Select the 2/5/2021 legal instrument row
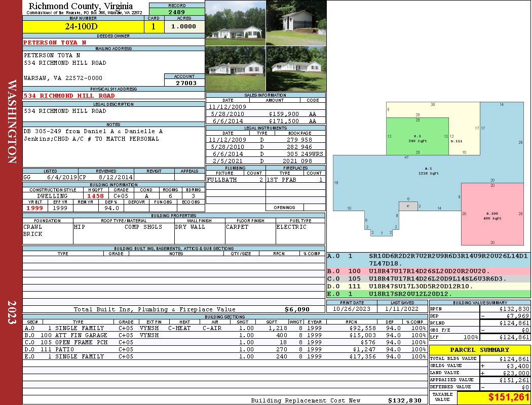Viewport: 532px width, 405px height. [265, 161]
